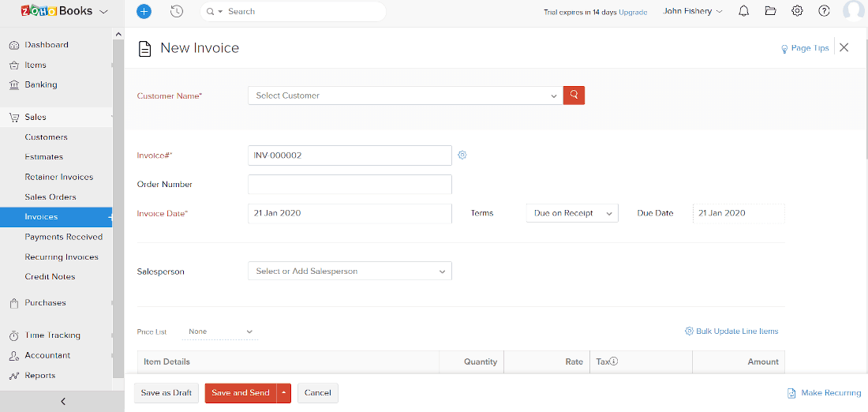Open the settings gear in the header

click(x=797, y=11)
